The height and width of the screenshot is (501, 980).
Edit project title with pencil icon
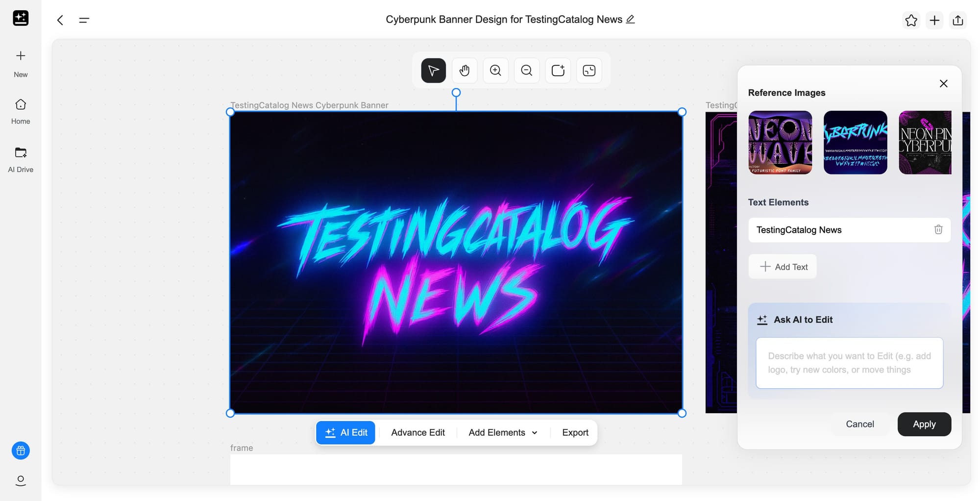(631, 19)
